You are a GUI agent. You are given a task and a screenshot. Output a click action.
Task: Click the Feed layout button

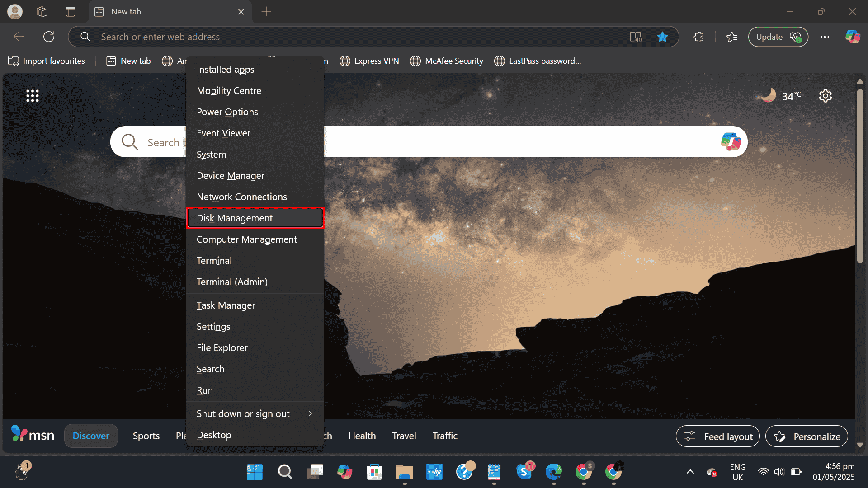[717, 436]
